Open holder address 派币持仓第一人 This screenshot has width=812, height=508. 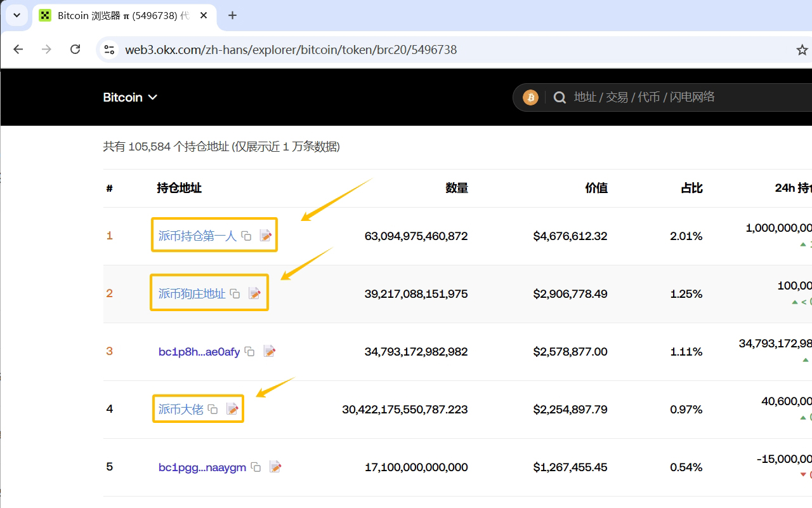coord(197,236)
